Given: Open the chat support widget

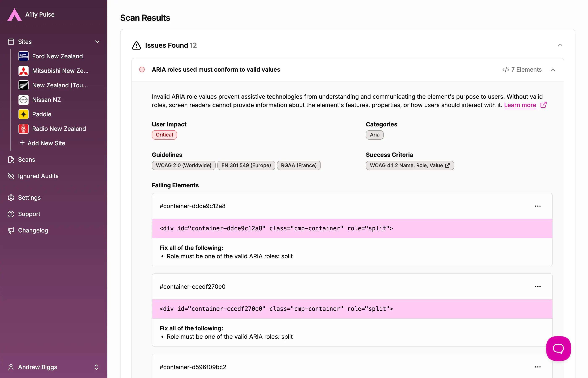Looking at the screenshot, I should (x=558, y=349).
